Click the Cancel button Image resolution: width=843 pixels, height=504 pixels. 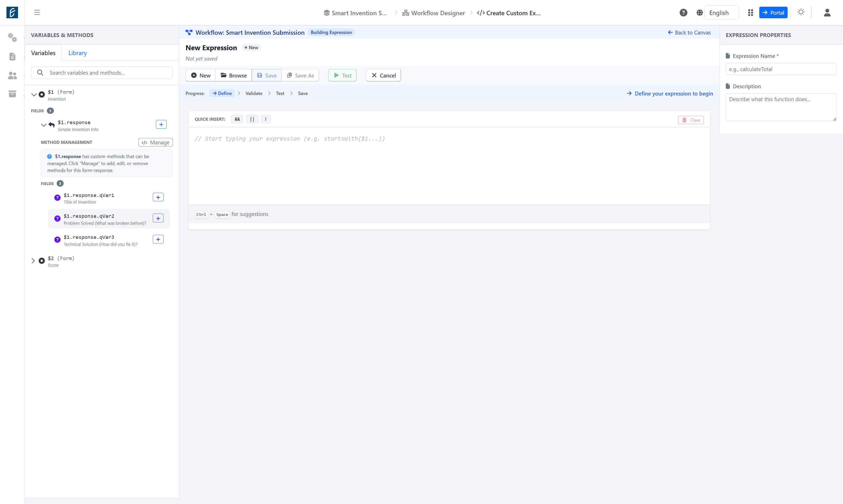(x=383, y=75)
